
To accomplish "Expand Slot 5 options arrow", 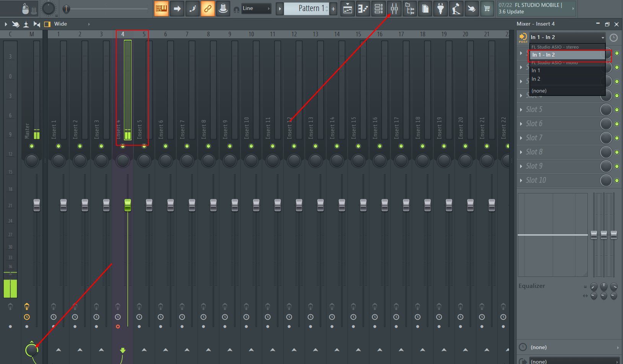I will (x=521, y=110).
